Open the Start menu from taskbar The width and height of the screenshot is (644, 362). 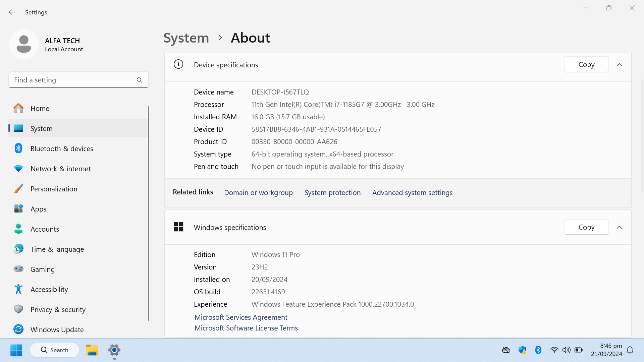[16, 350]
